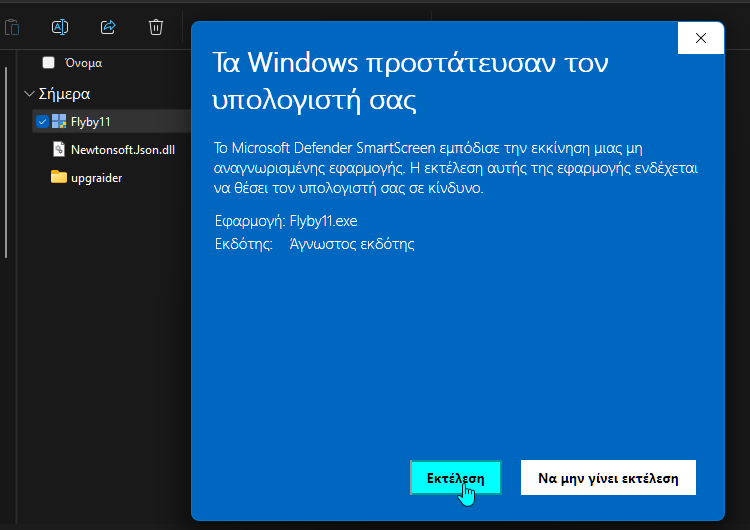Click the Explorer navigation pane scrollbar

(x=6, y=163)
